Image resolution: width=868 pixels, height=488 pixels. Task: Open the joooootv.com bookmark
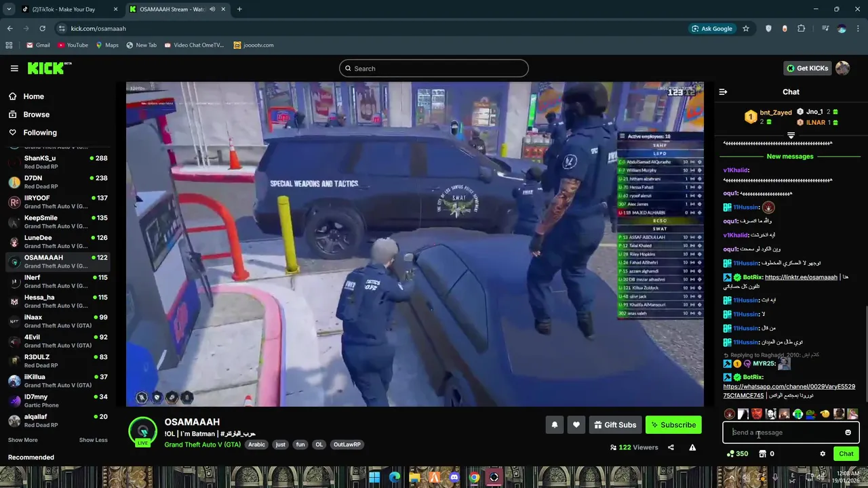click(254, 45)
